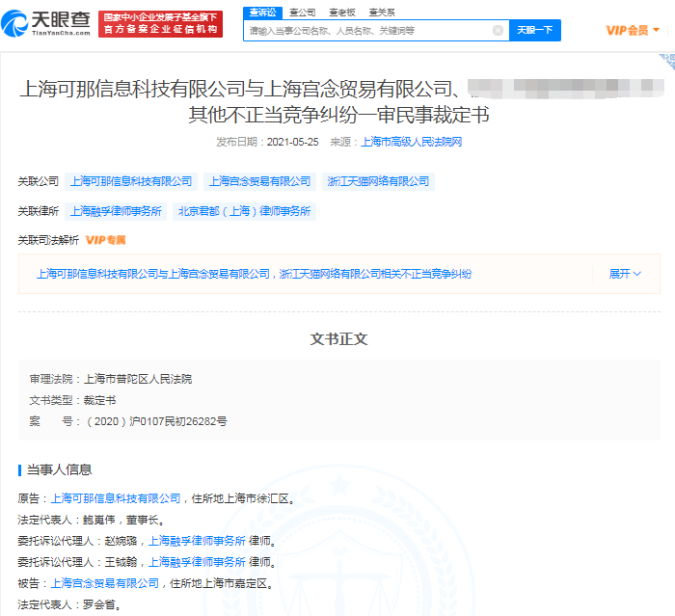Click plaintiff link 上海可那信息科技有限公司
Image resolution: width=675 pixels, height=616 pixels.
pyautogui.click(x=116, y=498)
